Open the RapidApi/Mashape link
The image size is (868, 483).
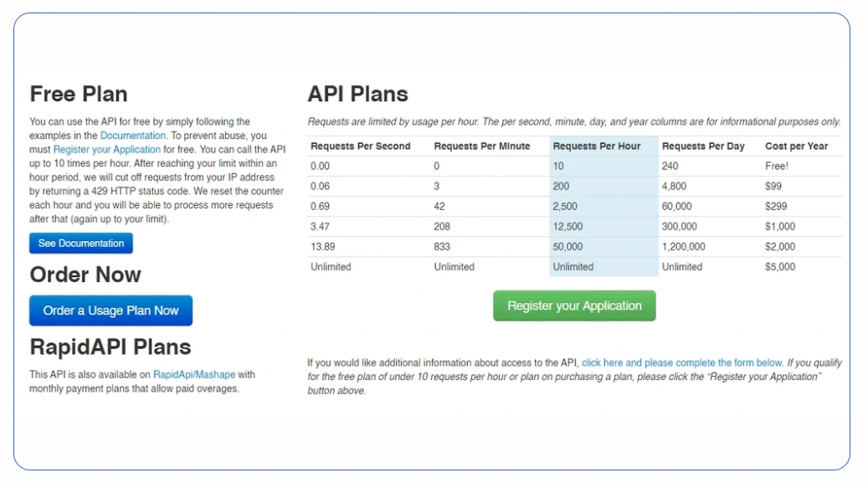point(194,375)
